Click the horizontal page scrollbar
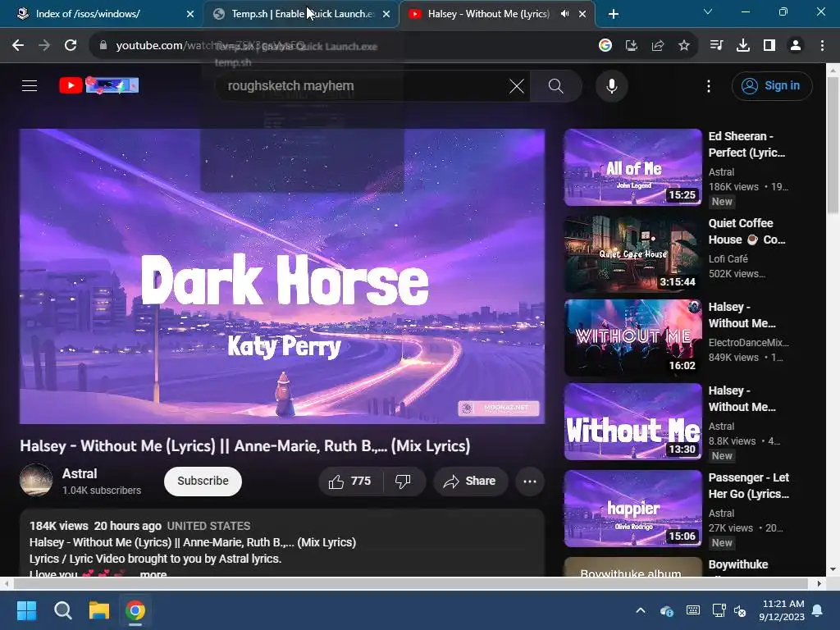The height and width of the screenshot is (630, 840). 410,583
